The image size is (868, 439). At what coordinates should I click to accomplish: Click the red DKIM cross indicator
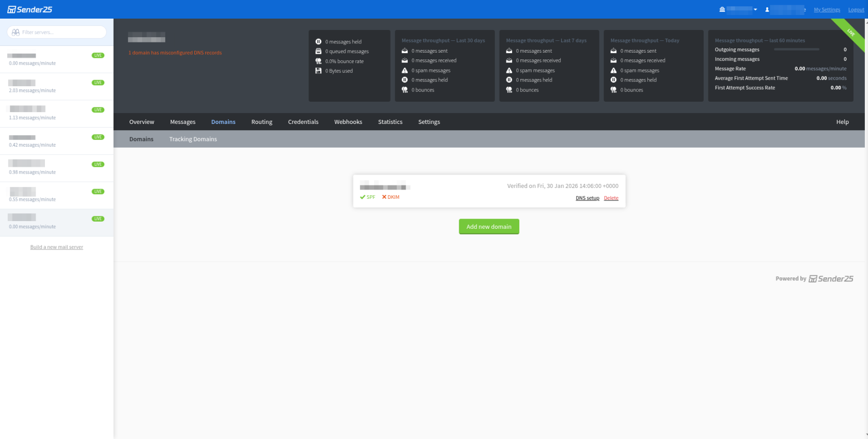click(391, 197)
